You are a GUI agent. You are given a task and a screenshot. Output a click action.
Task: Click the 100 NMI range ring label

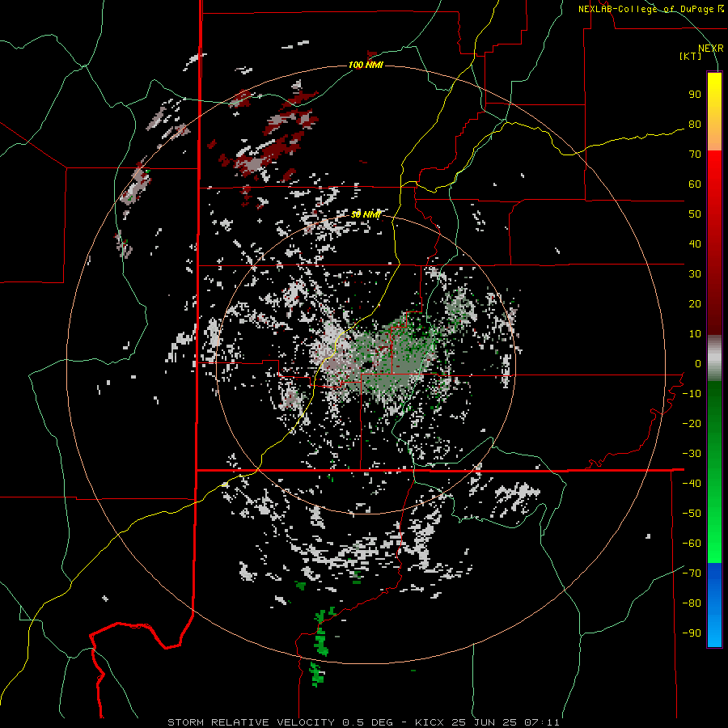click(366, 65)
